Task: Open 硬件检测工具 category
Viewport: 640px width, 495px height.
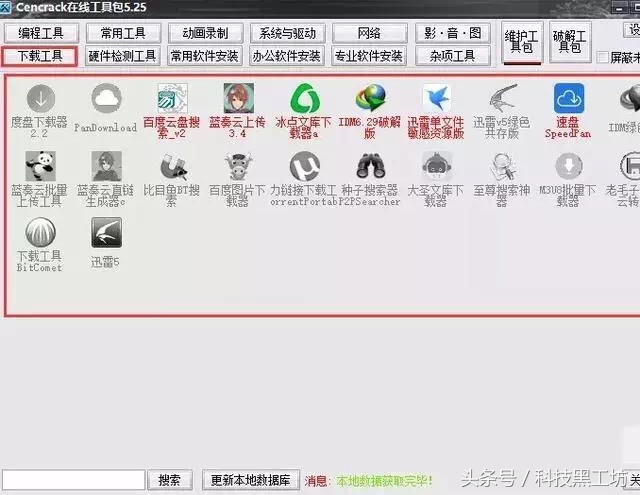Action: 123,56
